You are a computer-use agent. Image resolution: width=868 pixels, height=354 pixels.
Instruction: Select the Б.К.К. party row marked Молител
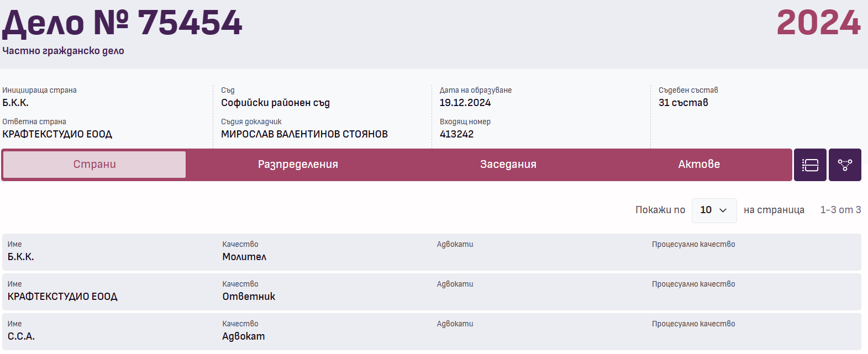coord(431,252)
